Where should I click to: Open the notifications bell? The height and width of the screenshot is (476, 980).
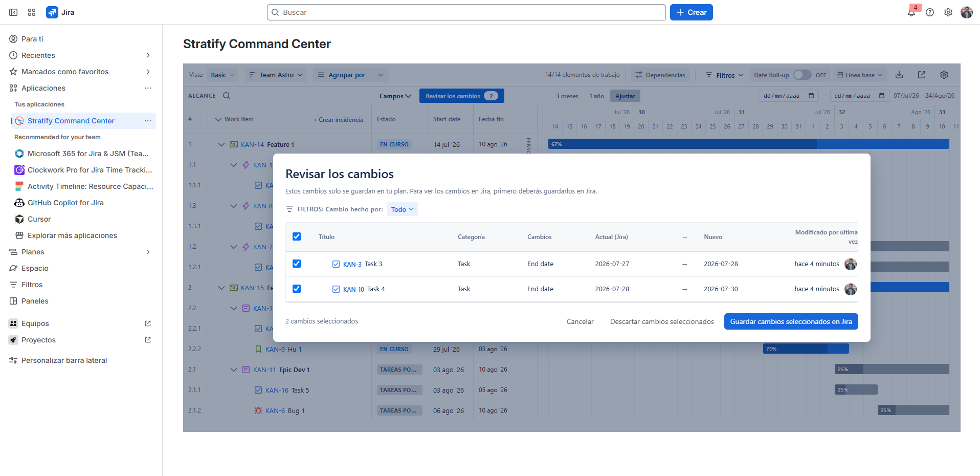(x=911, y=12)
